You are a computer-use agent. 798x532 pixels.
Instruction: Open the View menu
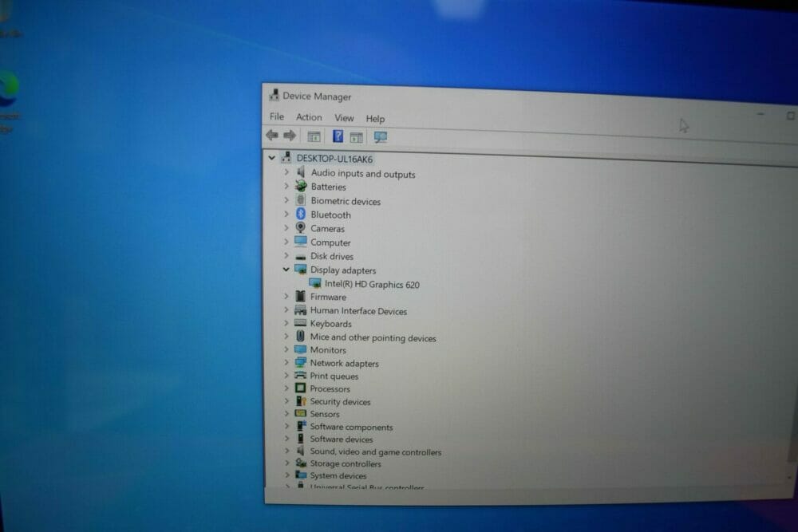344,118
